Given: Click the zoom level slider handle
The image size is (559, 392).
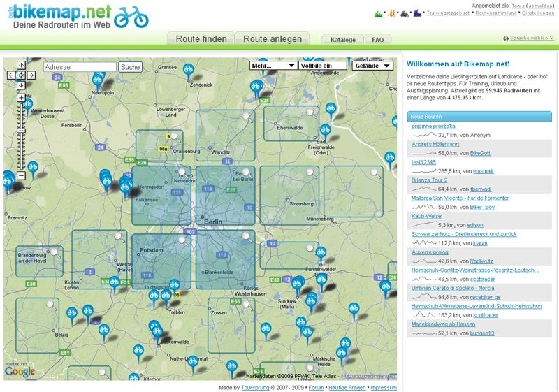Looking at the screenshot, I should 21,131.
